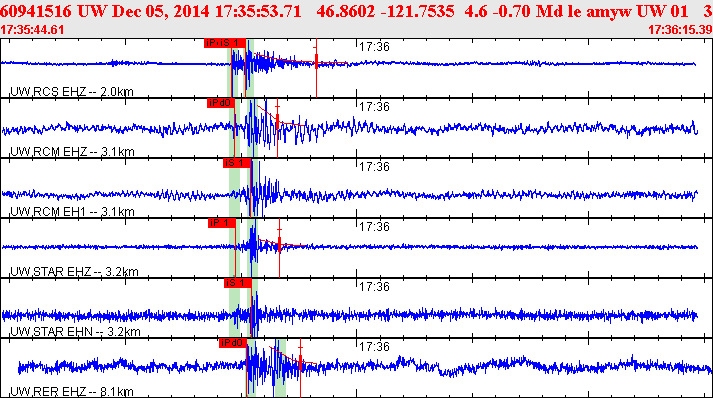Click the UW.RCS EHZ -- 2.0km station label

click(x=72, y=92)
